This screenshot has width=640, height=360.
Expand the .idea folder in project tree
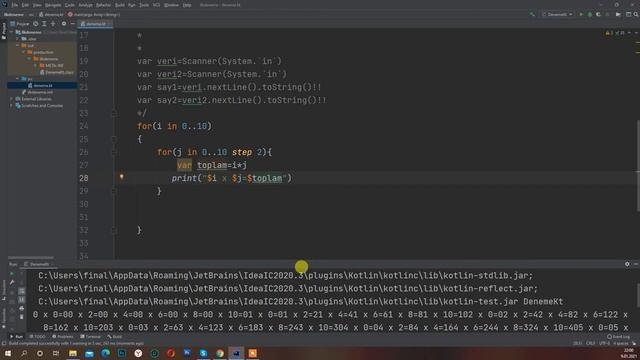18,39
